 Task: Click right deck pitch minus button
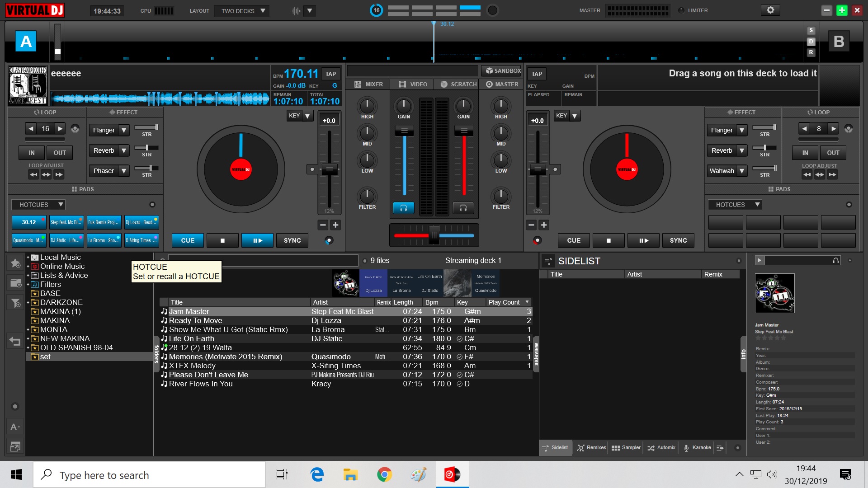click(532, 225)
